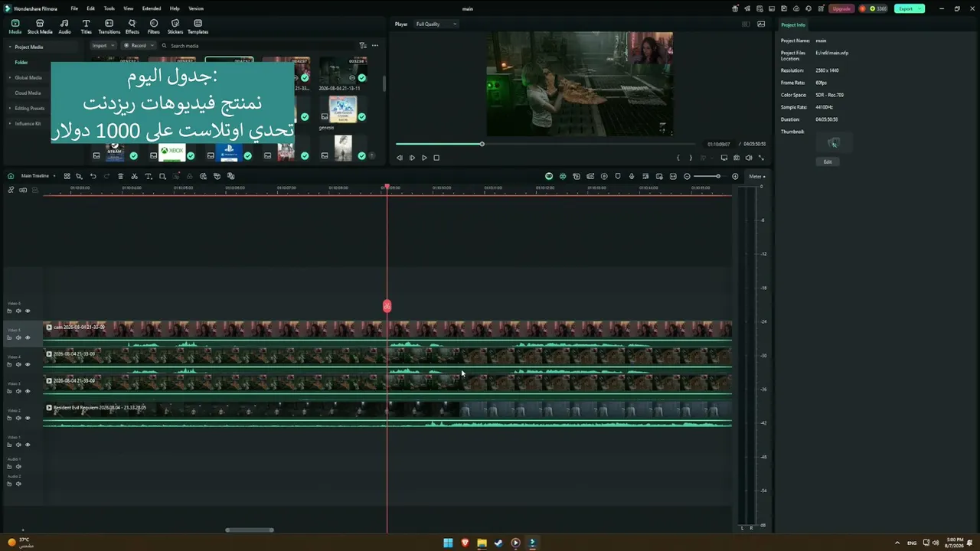The width and height of the screenshot is (980, 551).
Task: Step back one frame in the player
Action: click(x=399, y=158)
